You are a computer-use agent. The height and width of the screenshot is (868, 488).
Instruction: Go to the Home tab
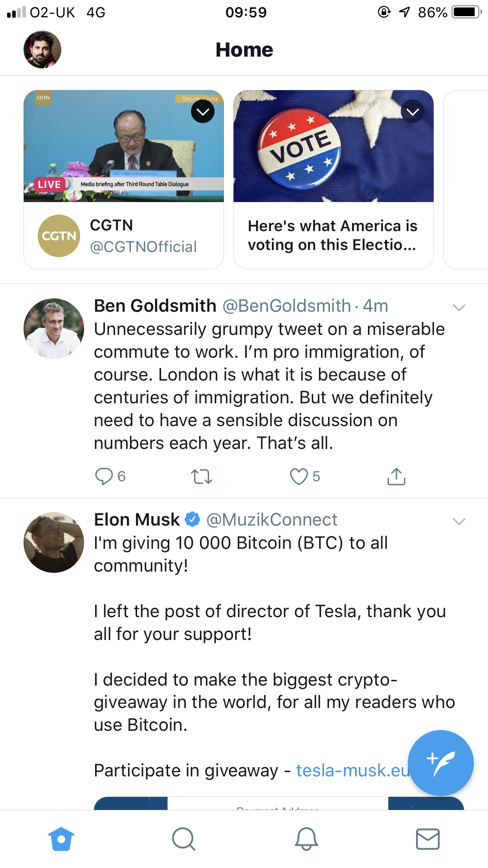pos(61,839)
